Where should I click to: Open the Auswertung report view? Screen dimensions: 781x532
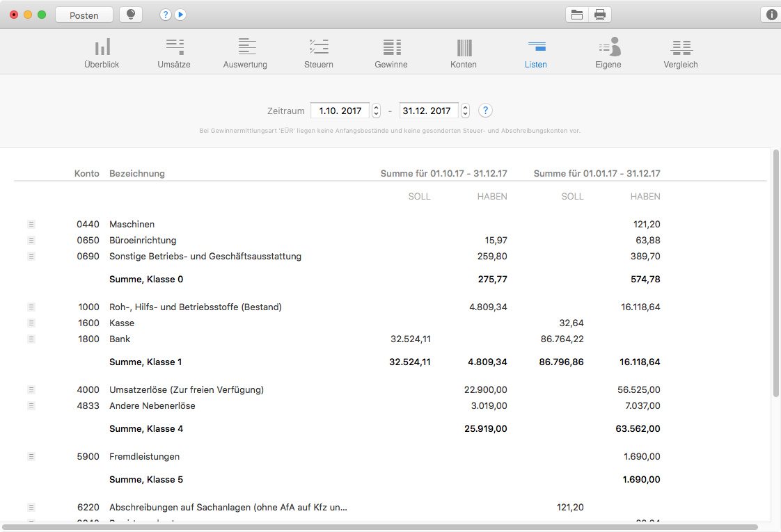[x=245, y=53]
